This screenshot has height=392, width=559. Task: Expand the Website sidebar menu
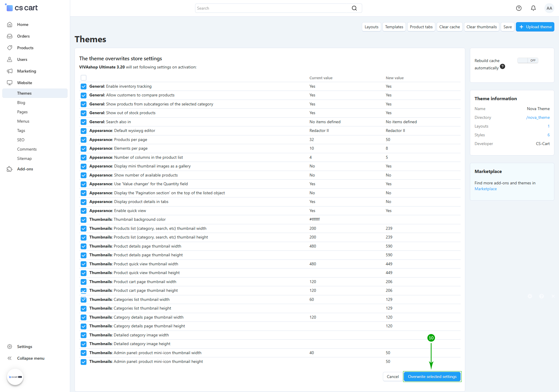[24, 83]
